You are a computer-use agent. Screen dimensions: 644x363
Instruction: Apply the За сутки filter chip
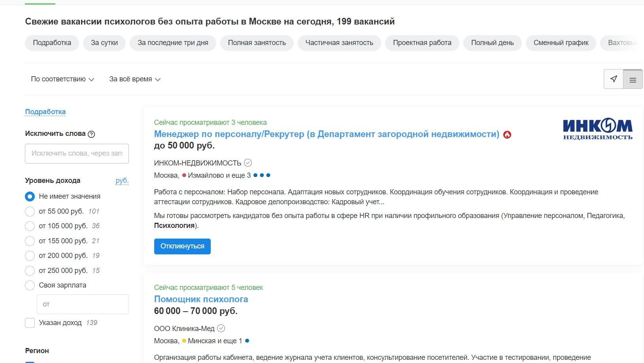point(104,43)
